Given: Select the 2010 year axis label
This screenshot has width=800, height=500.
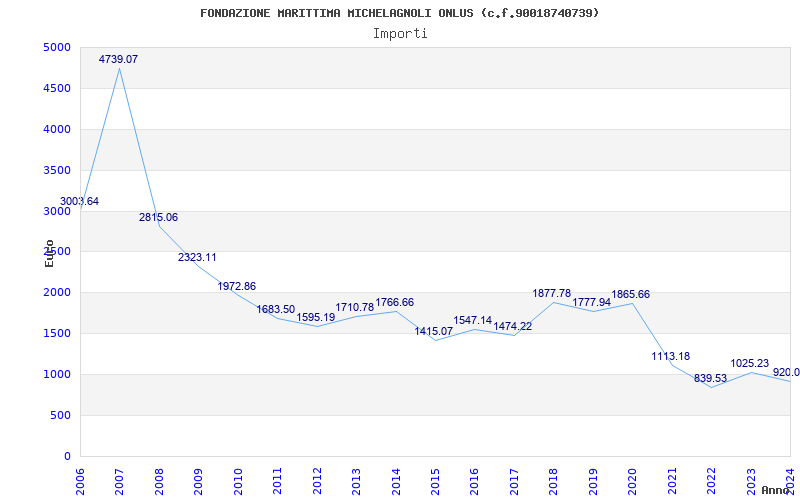Looking at the screenshot, I should tap(238, 483).
